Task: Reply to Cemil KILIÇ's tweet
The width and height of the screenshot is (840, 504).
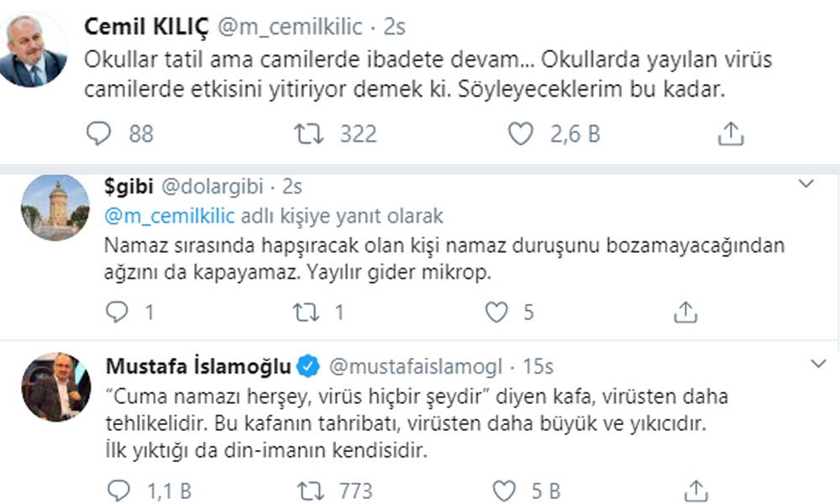Action: (x=99, y=133)
